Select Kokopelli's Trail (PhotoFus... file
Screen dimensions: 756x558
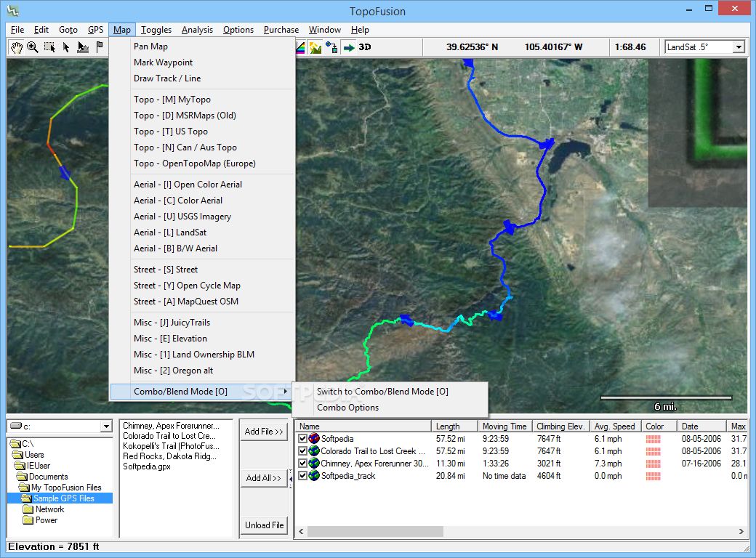pyautogui.click(x=171, y=445)
